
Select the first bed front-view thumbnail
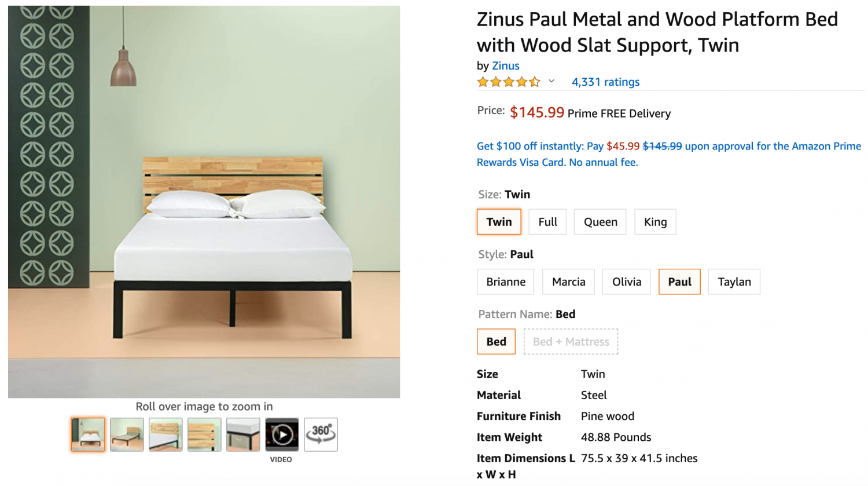click(88, 434)
